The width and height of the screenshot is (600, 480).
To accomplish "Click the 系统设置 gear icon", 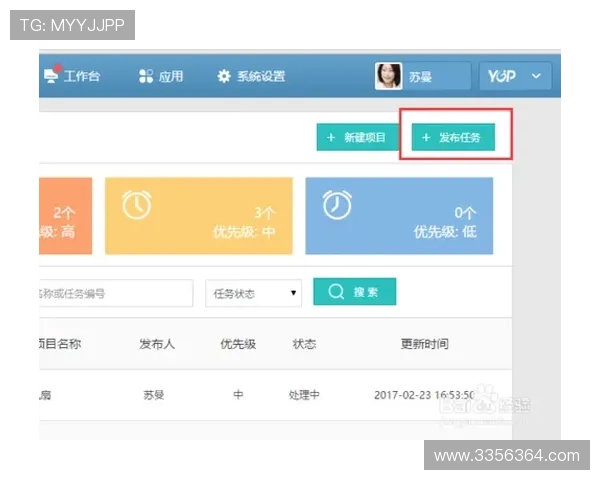I will [x=224, y=76].
